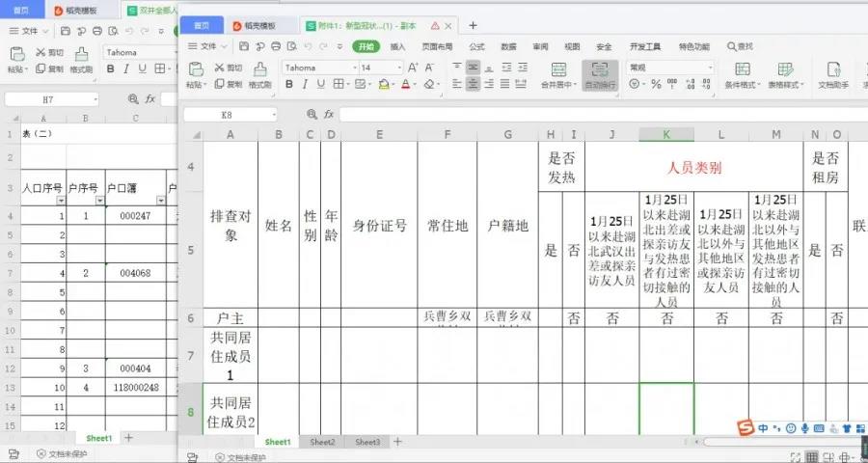
Task: Open the font size 14 dropdown
Action: (396, 68)
